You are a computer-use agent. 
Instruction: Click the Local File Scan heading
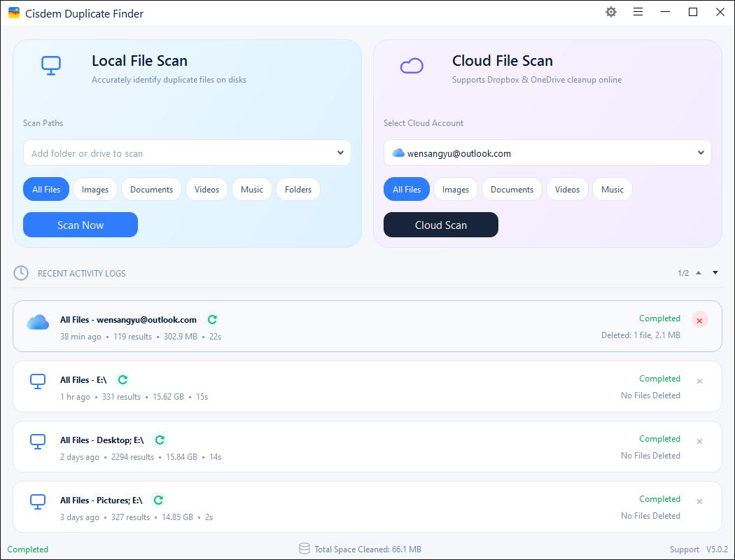[140, 60]
